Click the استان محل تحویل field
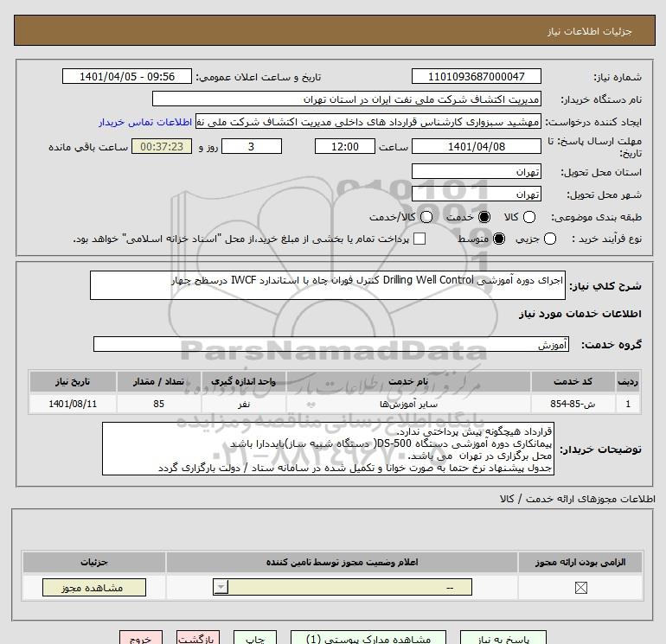The width and height of the screenshot is (666, 644). [x=476, y=171]
